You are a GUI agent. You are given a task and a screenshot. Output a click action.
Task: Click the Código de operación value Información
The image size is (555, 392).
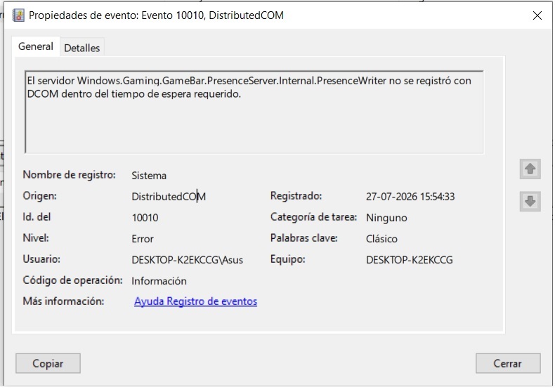tap(159, 281)
